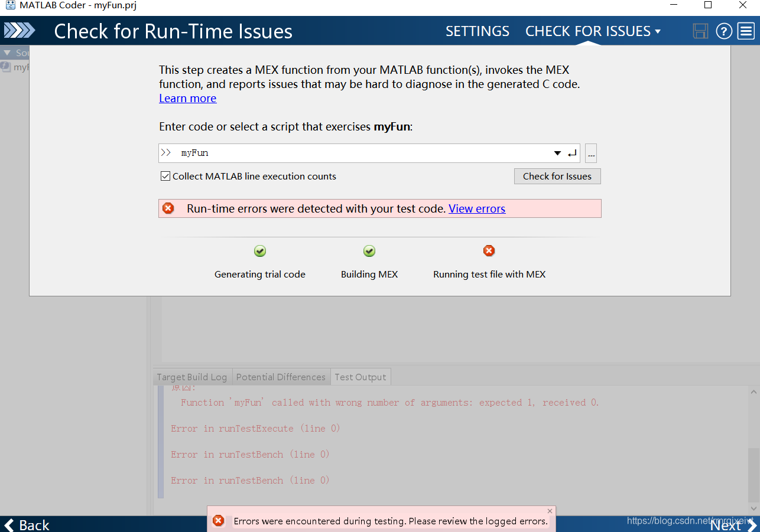Screen dimensions: 760x532
Task: Click the Generating trial code label
Action: (x=260, y=275)
